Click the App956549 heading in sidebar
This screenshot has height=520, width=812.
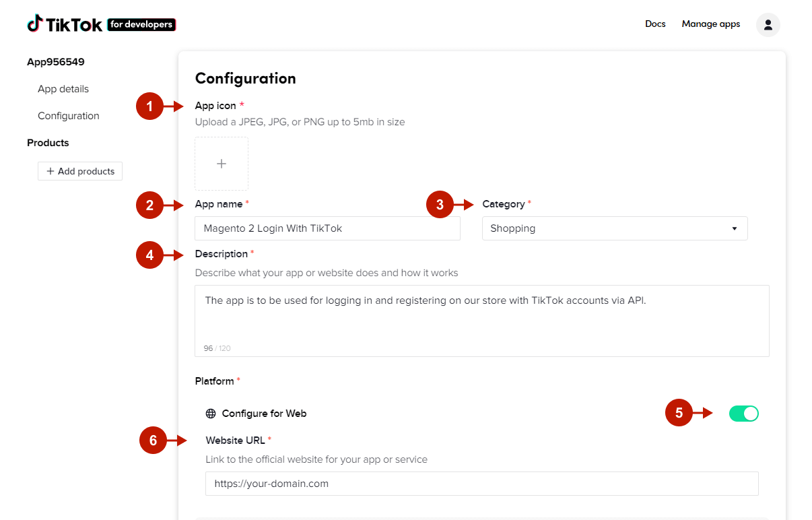56,62
